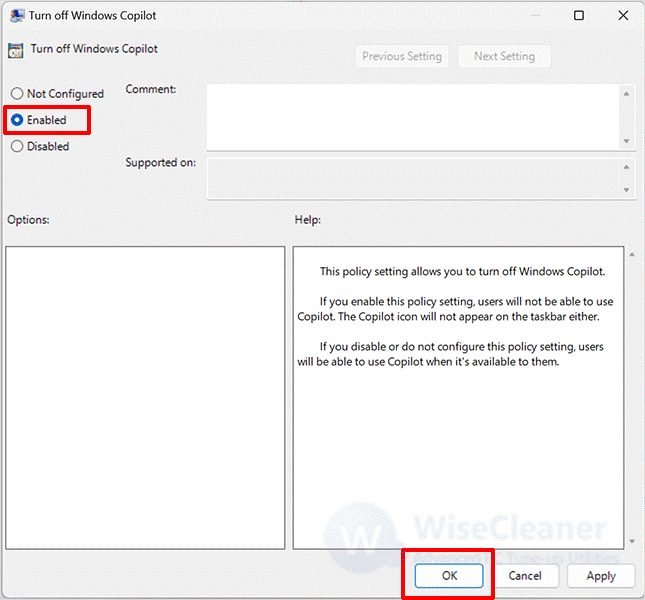Click 'This policy setting allows you' help text
This screenshot has height=600, width=645.
tap(462, 271)
